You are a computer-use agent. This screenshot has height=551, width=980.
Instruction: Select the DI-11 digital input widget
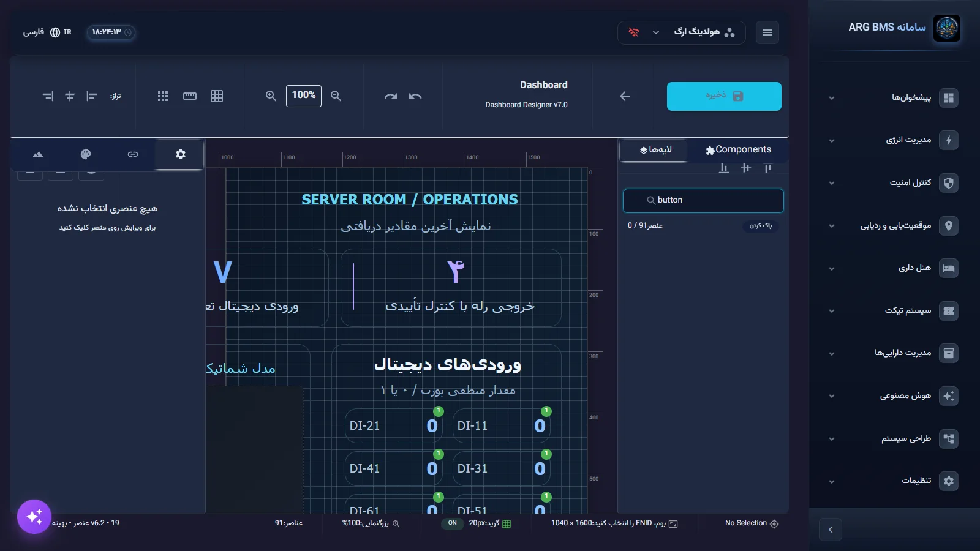[502, 425]
